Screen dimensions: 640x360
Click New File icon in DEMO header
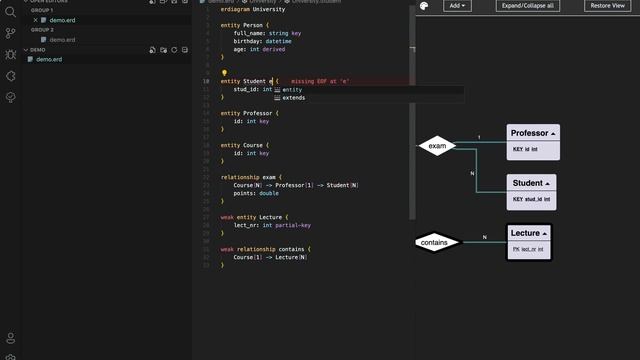(152, 50)
